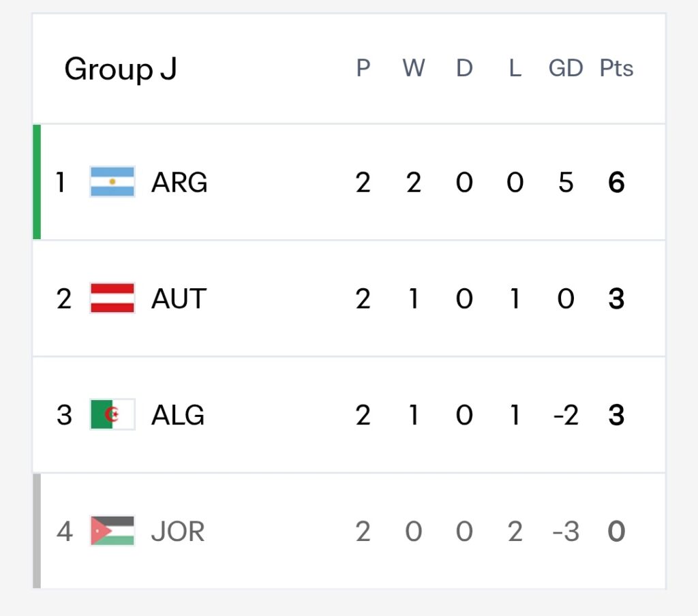
Task: Click the P column header
Action: pyautogui.click(x=363, y=68)
